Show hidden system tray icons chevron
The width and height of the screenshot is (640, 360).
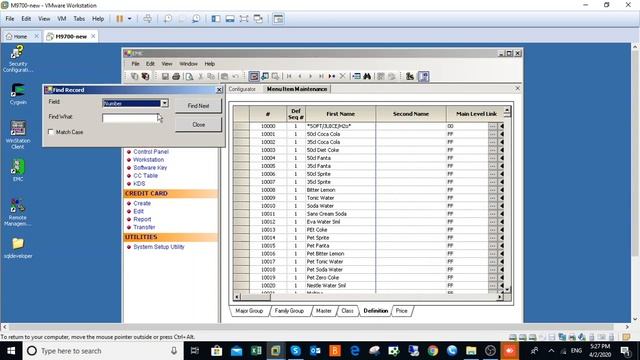point(551,351)
